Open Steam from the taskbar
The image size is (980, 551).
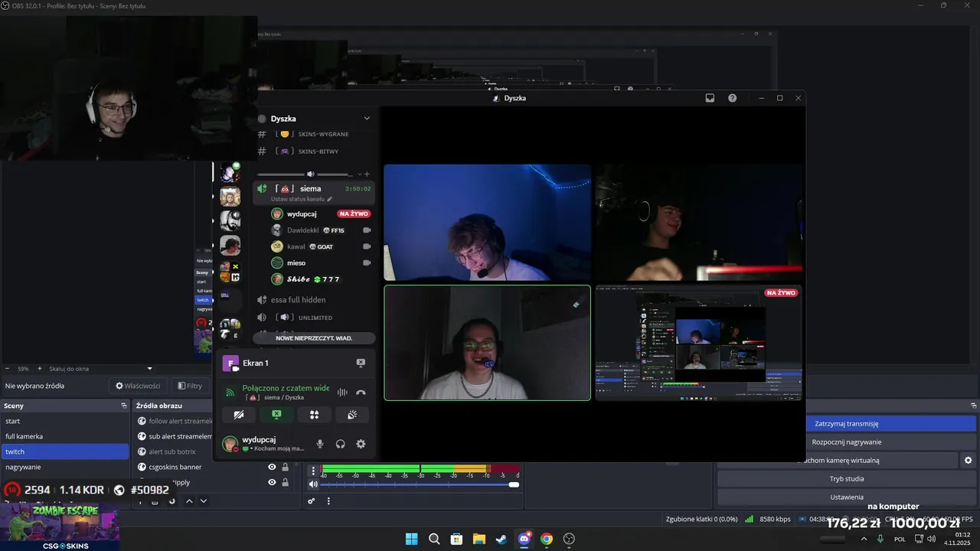tap(501, 539)
